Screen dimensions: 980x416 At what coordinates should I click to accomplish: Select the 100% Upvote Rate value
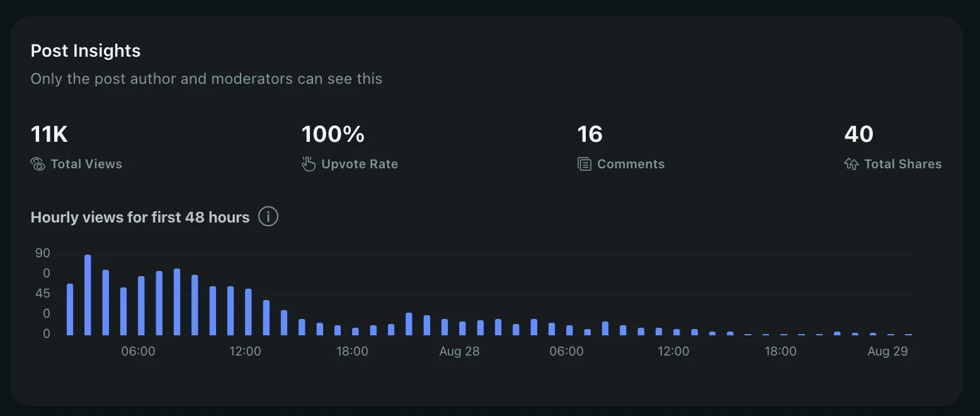[x=333, y=134]
